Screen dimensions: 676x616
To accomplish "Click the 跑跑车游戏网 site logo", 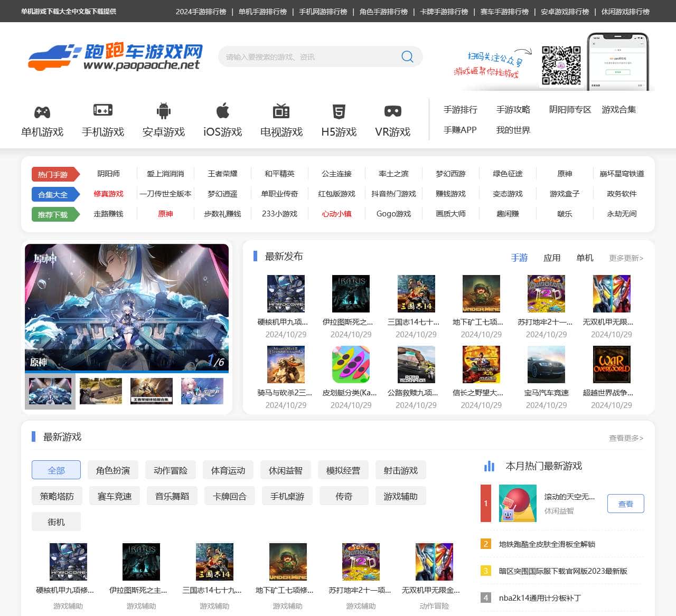I will pos(116,57).
